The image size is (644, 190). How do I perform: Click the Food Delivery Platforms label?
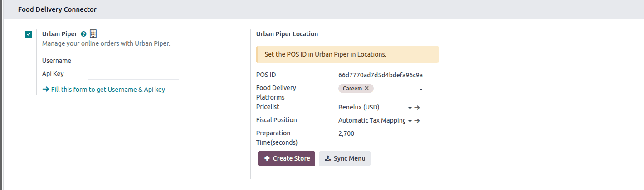276,92
